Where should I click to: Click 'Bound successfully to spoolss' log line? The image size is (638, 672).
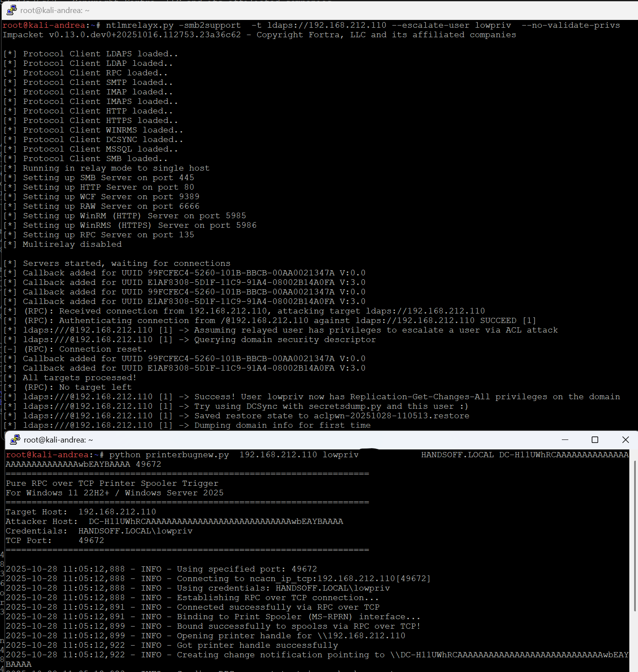[x=213, y=626]
